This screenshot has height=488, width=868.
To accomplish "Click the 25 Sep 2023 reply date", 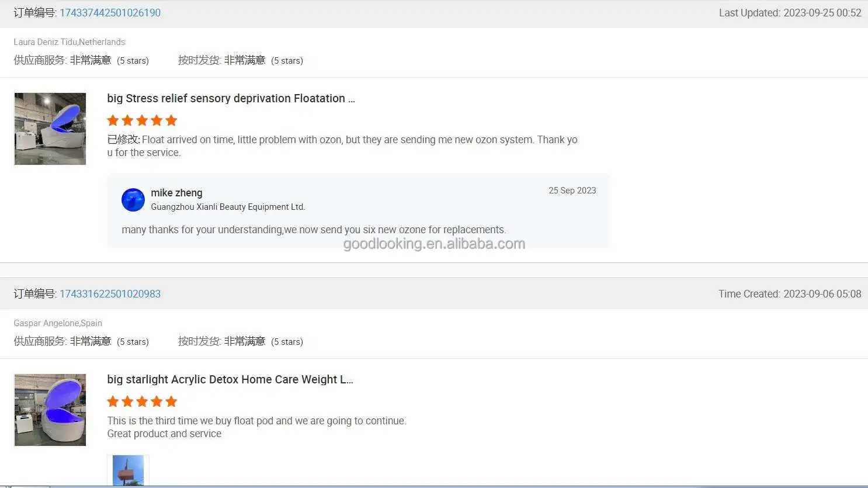I will tap(572, 191).
